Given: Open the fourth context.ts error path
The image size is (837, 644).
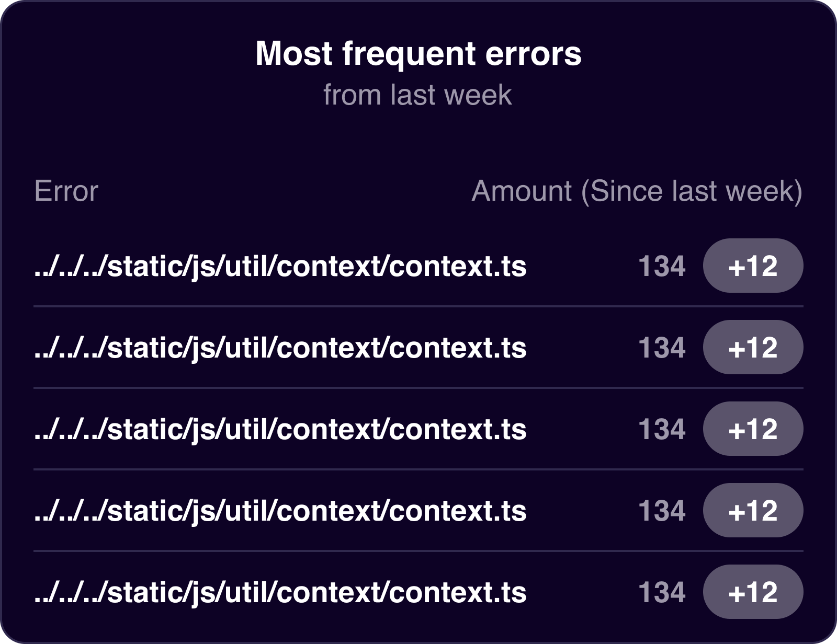Looking at the screenshot, I should click(280, 511).
